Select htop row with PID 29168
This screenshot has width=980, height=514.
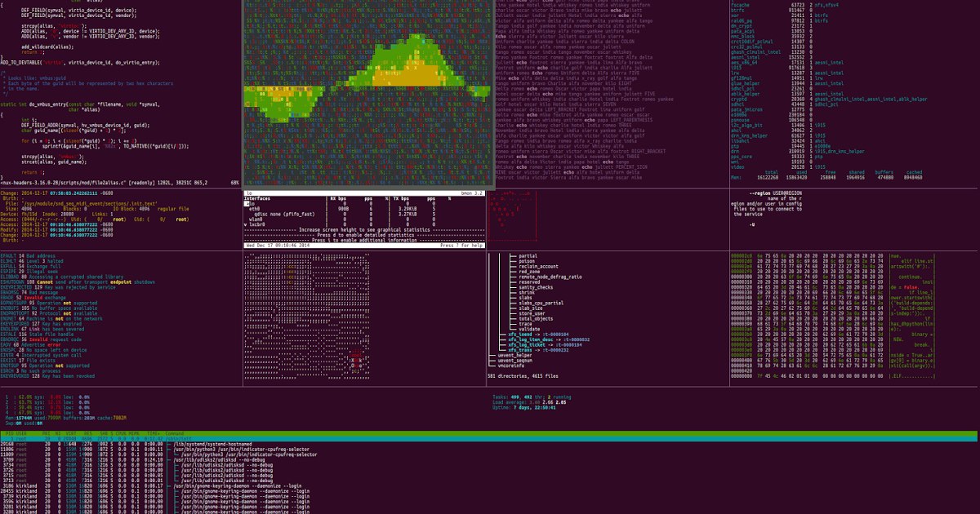tap(126, 444)
